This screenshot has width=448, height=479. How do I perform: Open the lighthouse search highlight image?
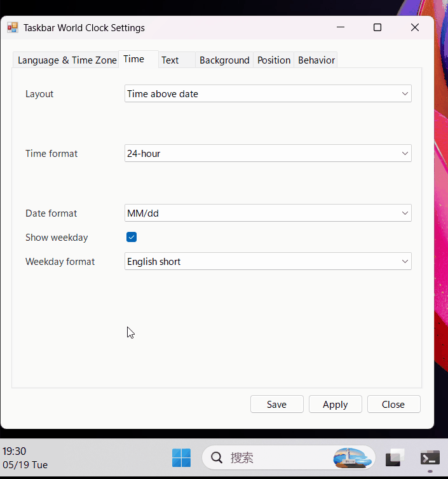click(x=352, y=457)
